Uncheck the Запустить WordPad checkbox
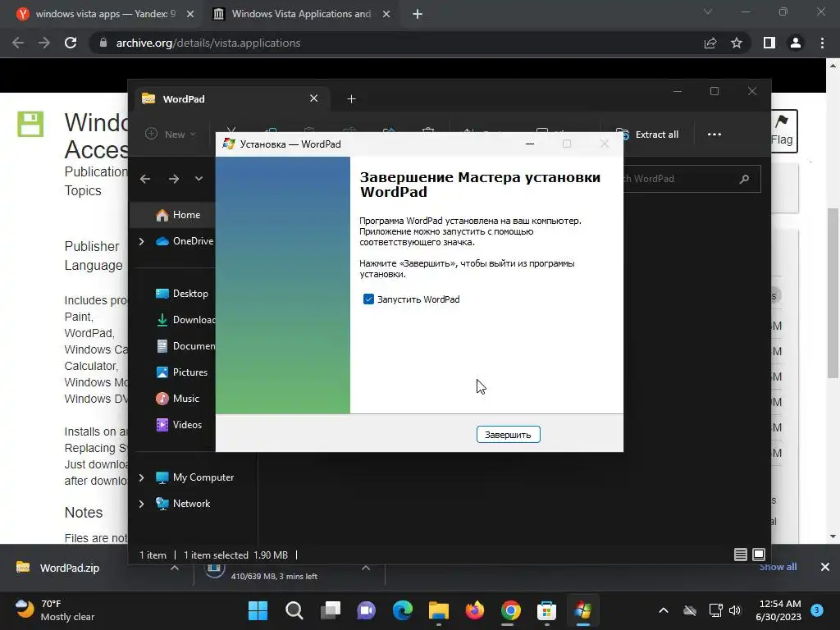Screen dimensions: 840x630 coord(368,299)
